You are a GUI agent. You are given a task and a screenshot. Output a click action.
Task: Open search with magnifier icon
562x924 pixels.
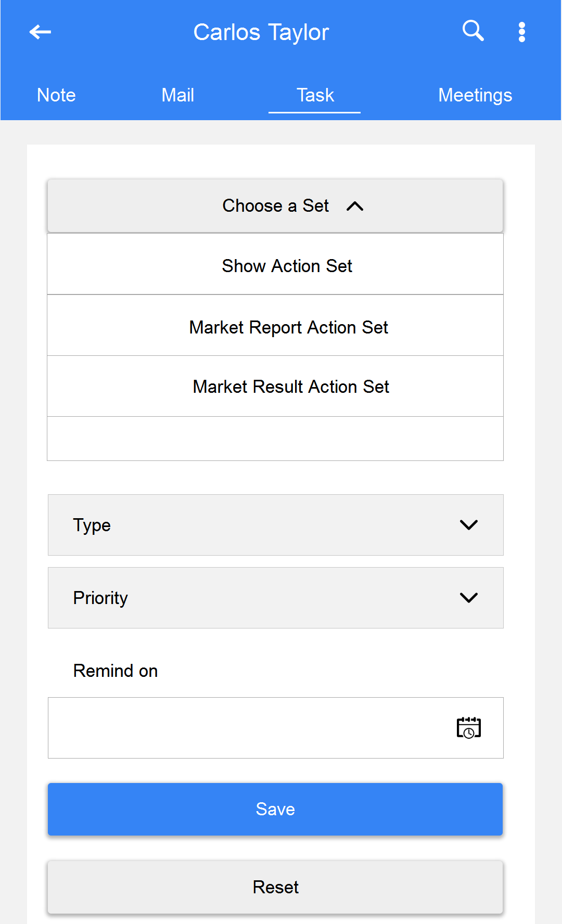tap(473, 31)
